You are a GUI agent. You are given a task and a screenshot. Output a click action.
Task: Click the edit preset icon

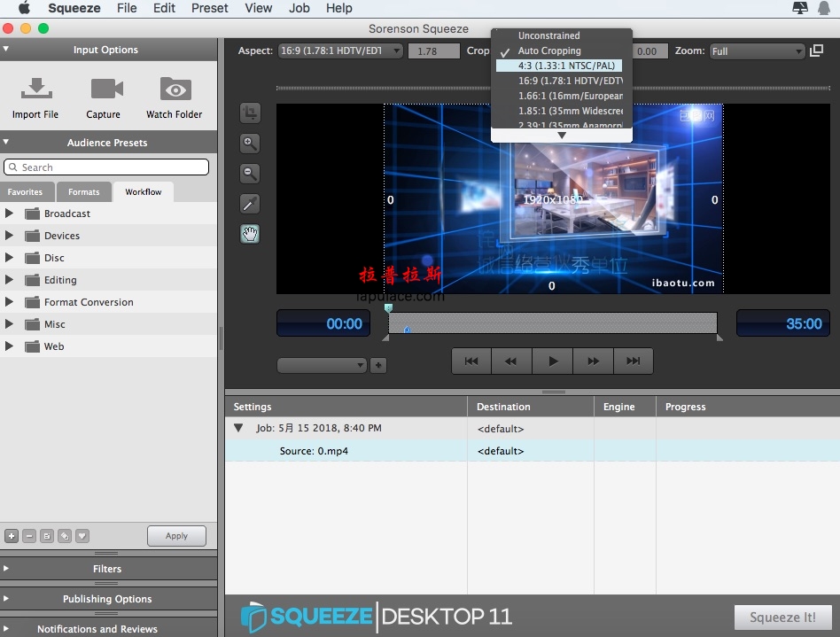click(x=47, y=536)
